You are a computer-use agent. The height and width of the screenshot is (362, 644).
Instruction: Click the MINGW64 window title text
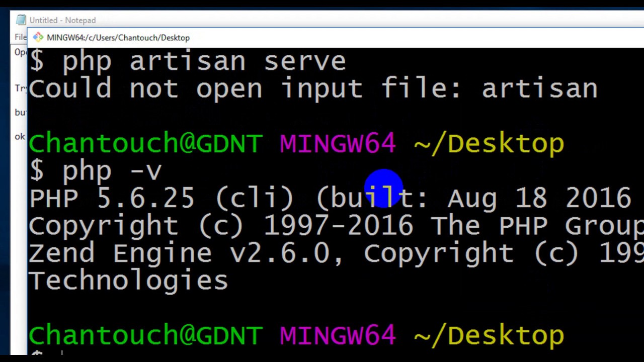118,38
